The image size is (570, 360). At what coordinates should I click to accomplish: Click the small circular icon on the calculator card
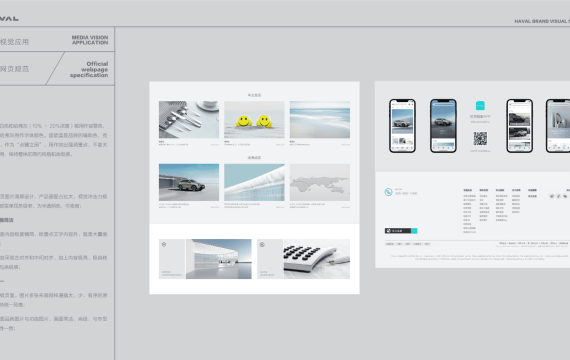[262, 245]
